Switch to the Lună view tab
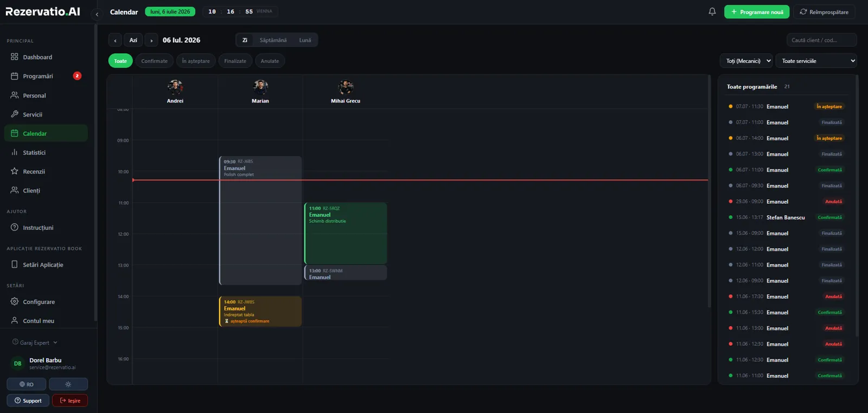The image size is (868, 413). [305, 40]
